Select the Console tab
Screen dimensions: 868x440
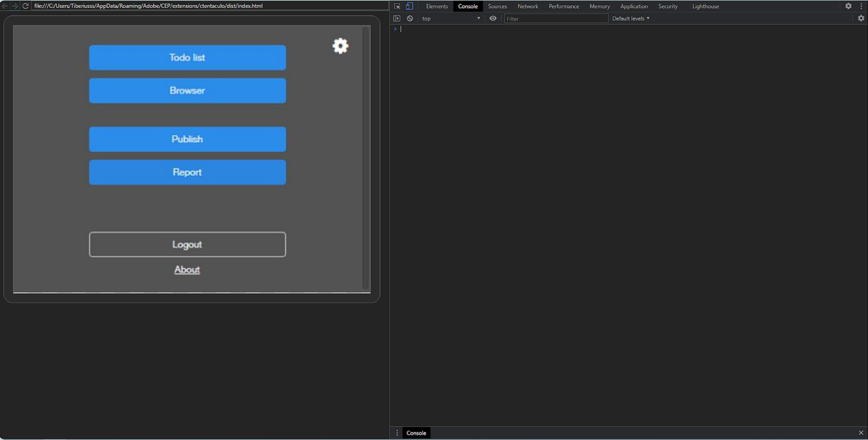(468, 6)
